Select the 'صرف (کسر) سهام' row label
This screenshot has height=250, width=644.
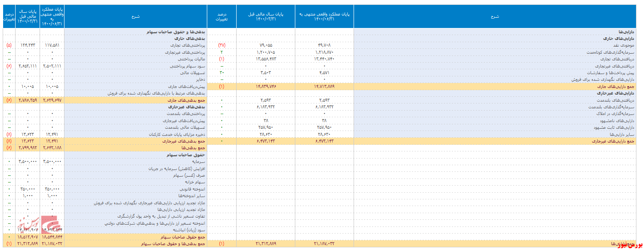point(189,175)
